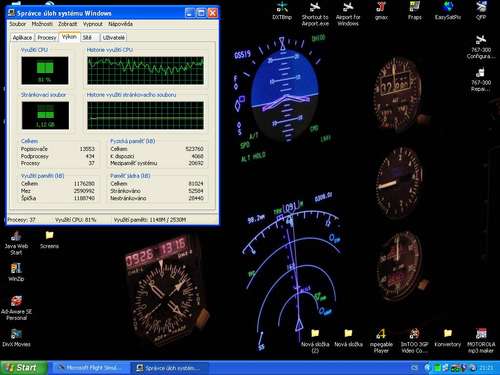The height and width of the screenshot is (375, 500).
Task: Click the Historie využití CPU graph
Action: point(145,70)
